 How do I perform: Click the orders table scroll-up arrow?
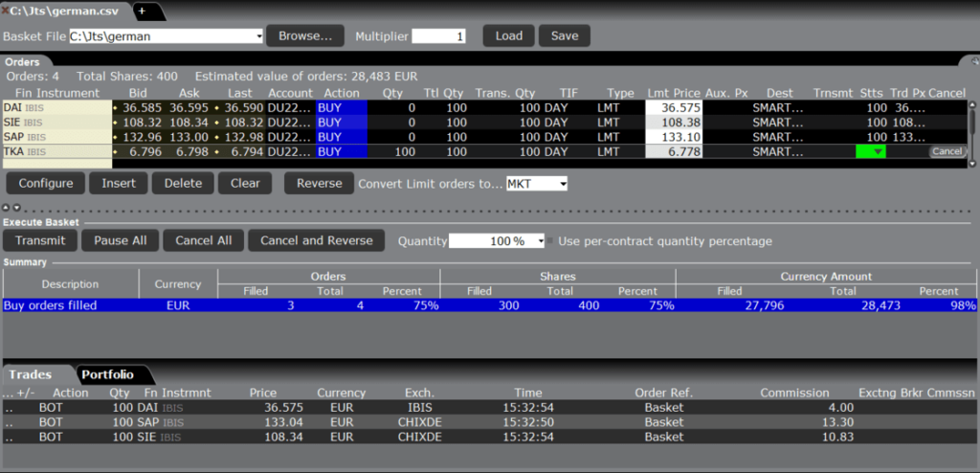972,105
